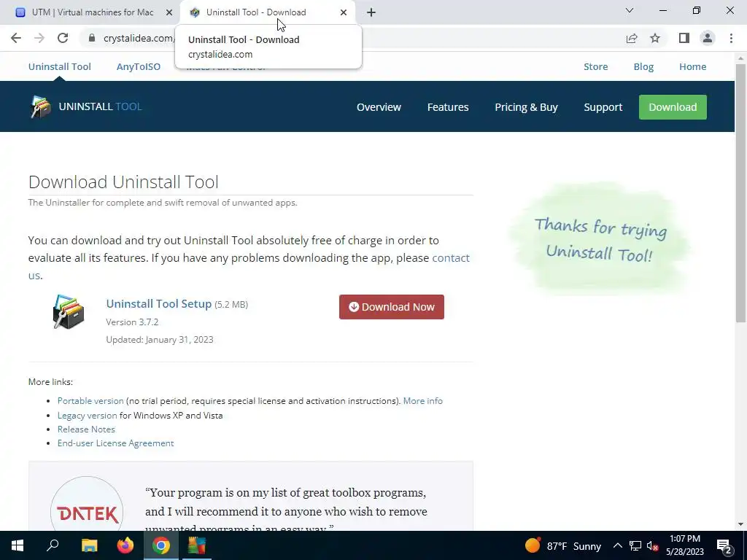Open File Explorer from taskbar

coord(89,545)
